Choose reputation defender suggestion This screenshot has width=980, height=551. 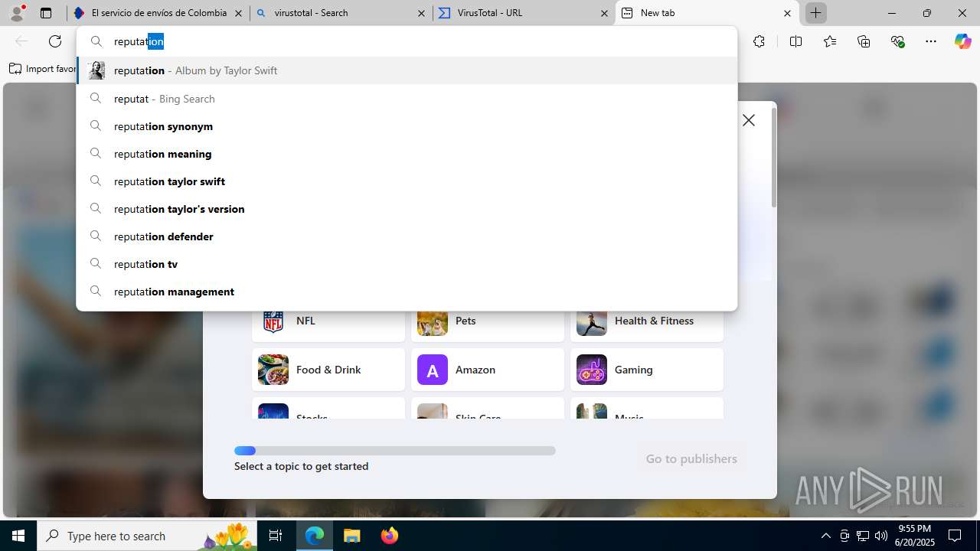(407, 236)
